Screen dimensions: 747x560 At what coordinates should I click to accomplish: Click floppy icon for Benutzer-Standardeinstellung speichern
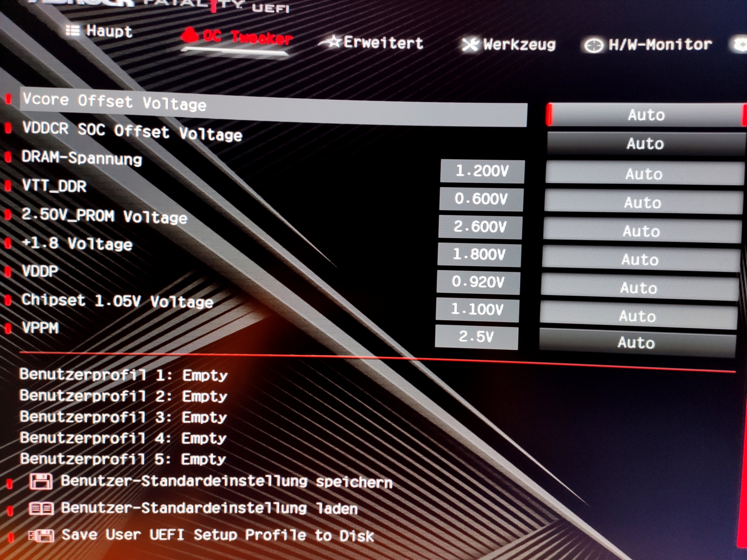40,481
